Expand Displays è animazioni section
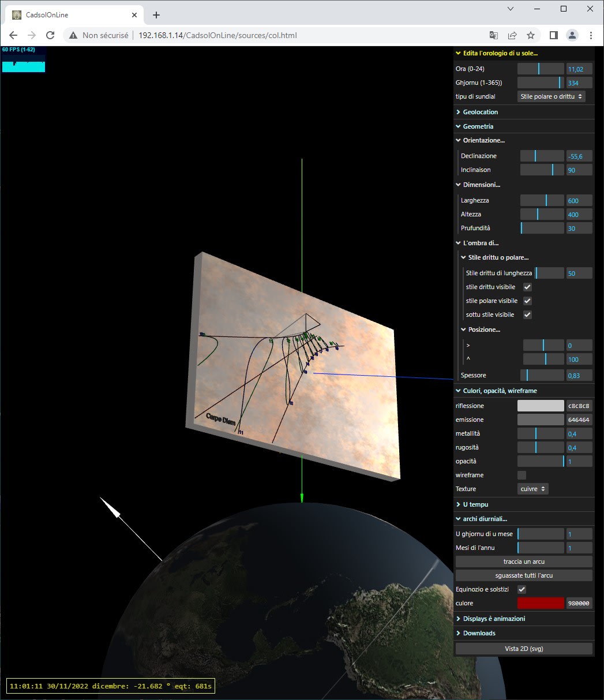Screen dimensions: 604x700 524,619
